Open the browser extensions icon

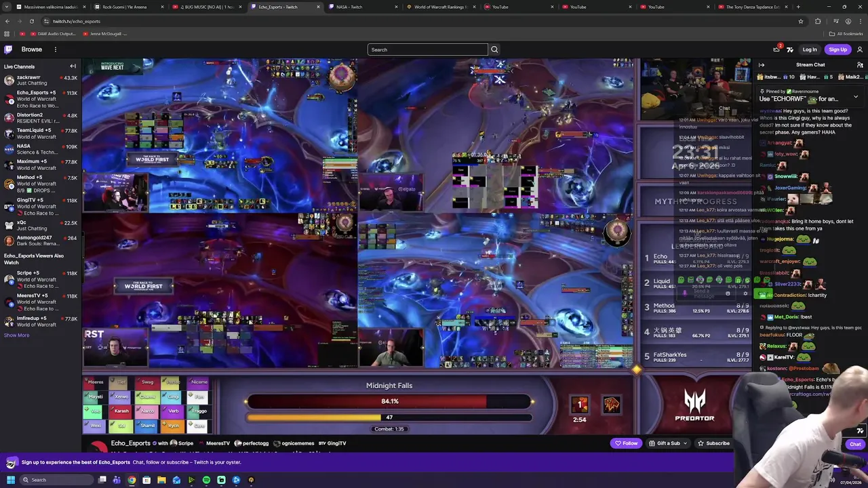tap(818, 21)
